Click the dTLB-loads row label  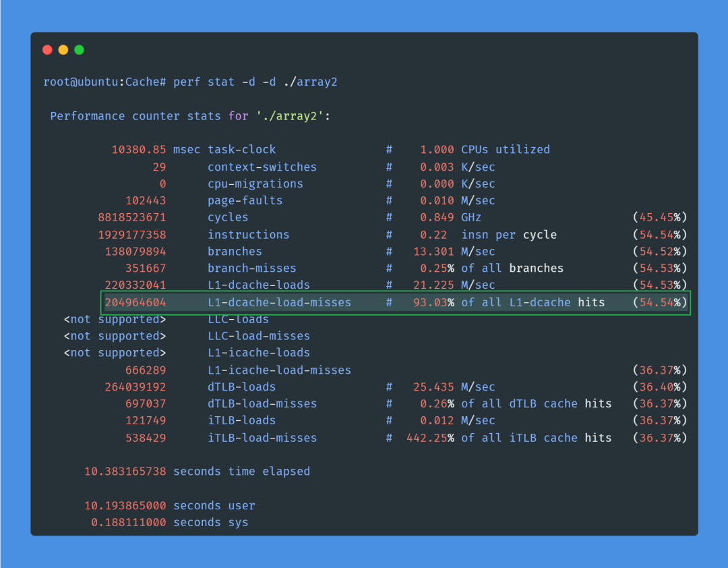click(x=241, y=387)
